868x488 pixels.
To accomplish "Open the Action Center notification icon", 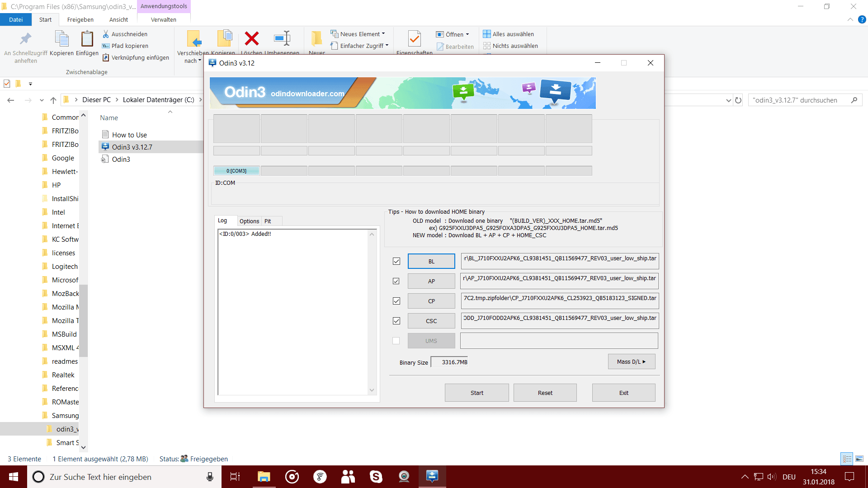I will [849, 477].
